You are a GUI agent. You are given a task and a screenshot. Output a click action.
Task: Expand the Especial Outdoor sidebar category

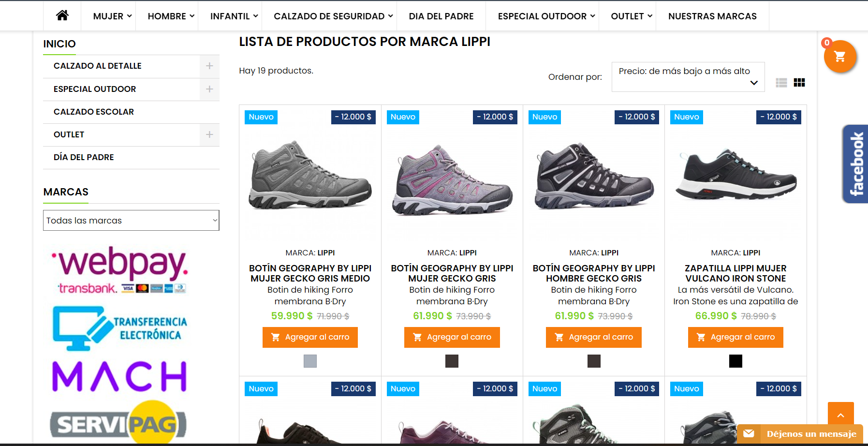click(x=209, y=89)
